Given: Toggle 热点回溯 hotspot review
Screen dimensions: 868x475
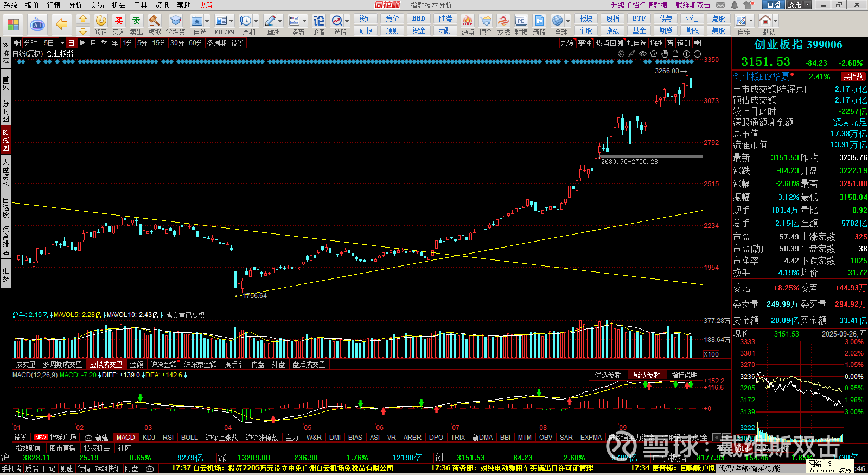Looking at the screenshot, I should [609, 43].
